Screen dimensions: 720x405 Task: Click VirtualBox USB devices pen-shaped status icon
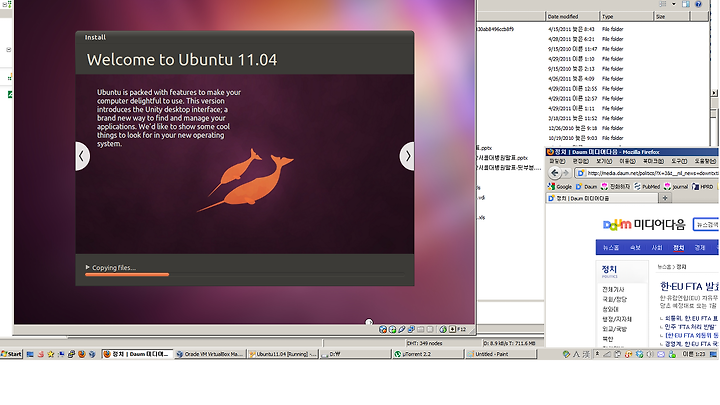click(x=402, y=329)
